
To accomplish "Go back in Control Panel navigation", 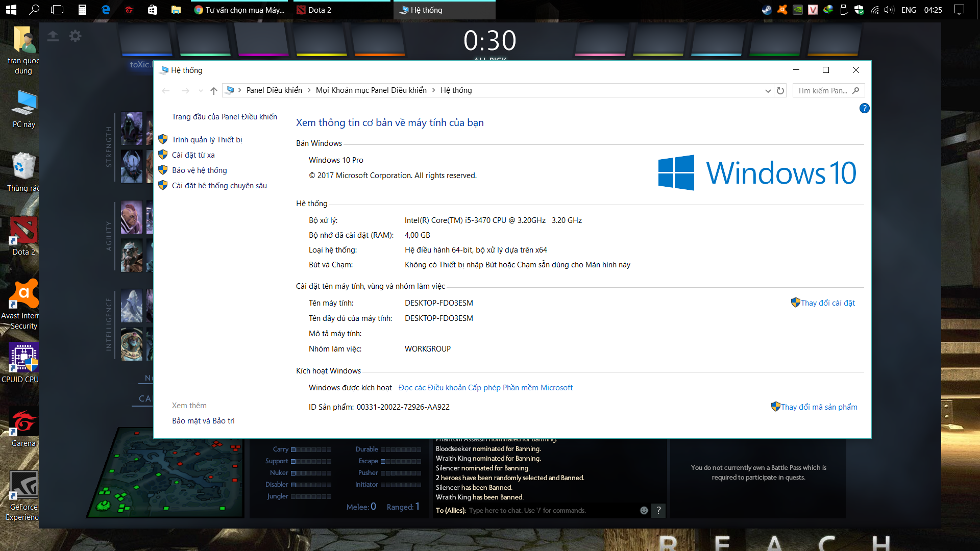I will pos(165,90).
